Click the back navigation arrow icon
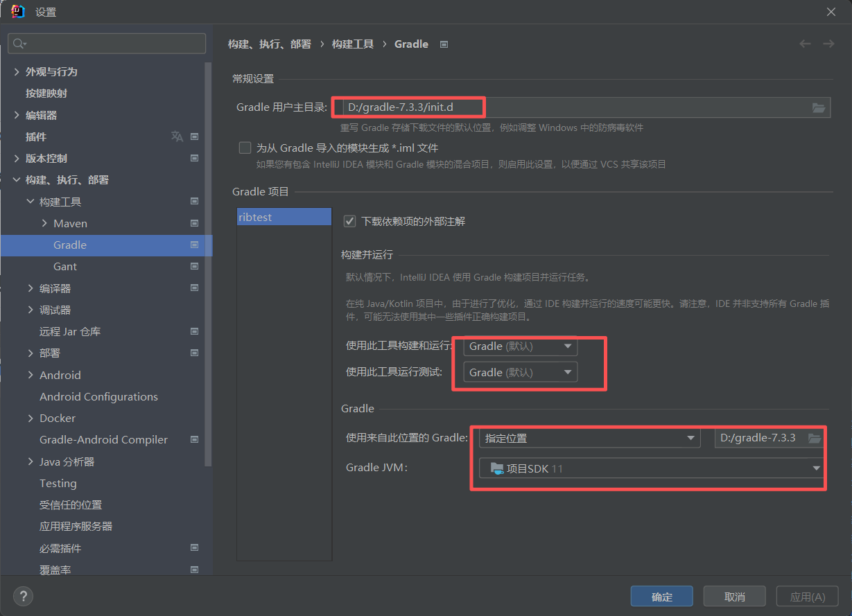The image size is (852, 616). click(x=805, y=44)
